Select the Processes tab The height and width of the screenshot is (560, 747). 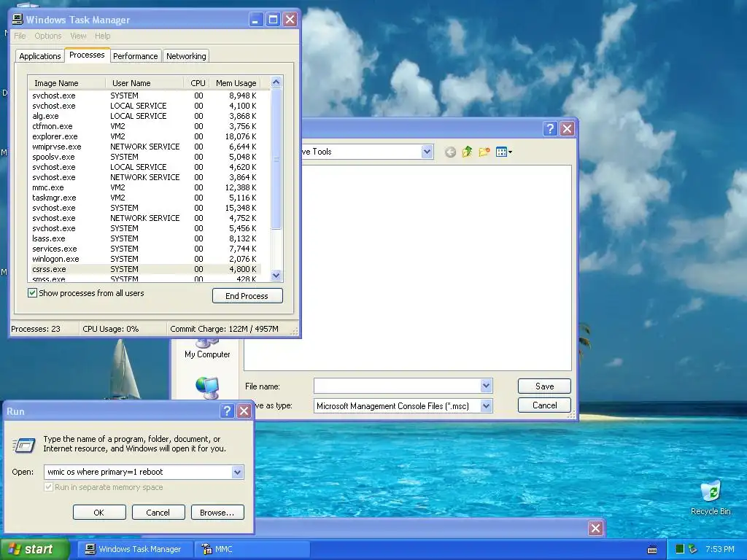(87, 55)
